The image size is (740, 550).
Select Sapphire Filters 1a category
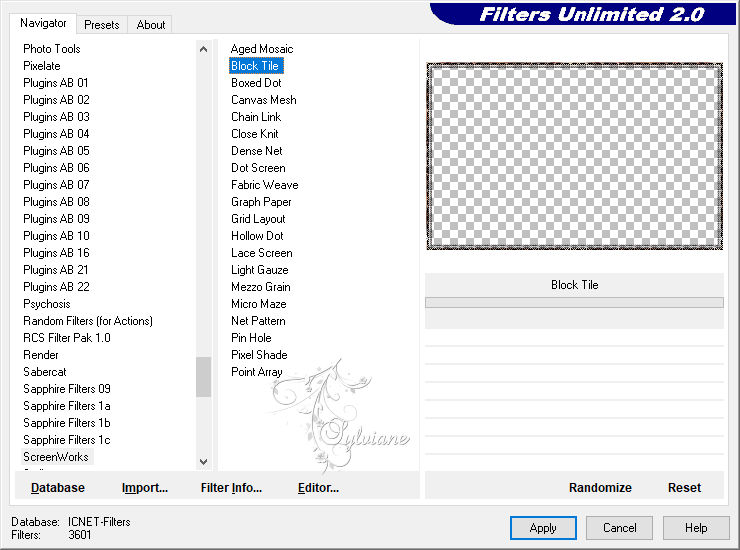[x=67, y=406]
